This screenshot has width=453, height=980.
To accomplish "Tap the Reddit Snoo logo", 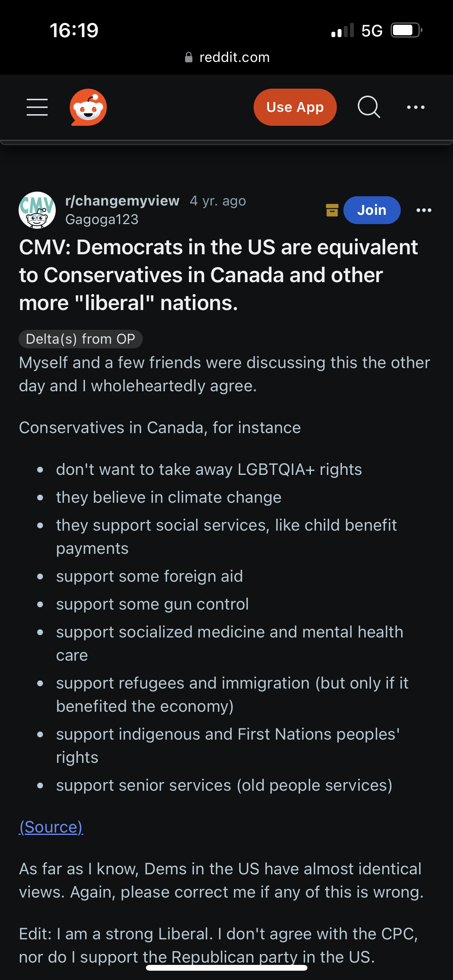I will pyautogui.click(x=88, y=107).
